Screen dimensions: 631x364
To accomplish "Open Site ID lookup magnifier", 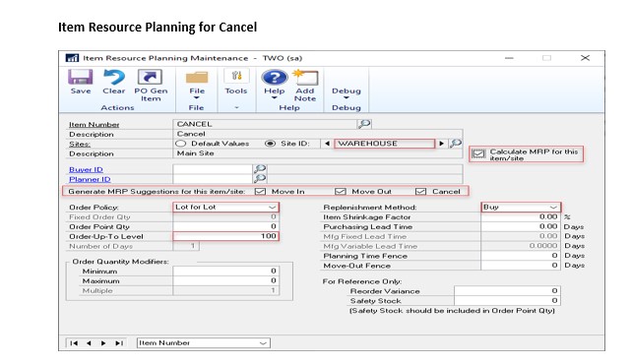I will [455, 144].
